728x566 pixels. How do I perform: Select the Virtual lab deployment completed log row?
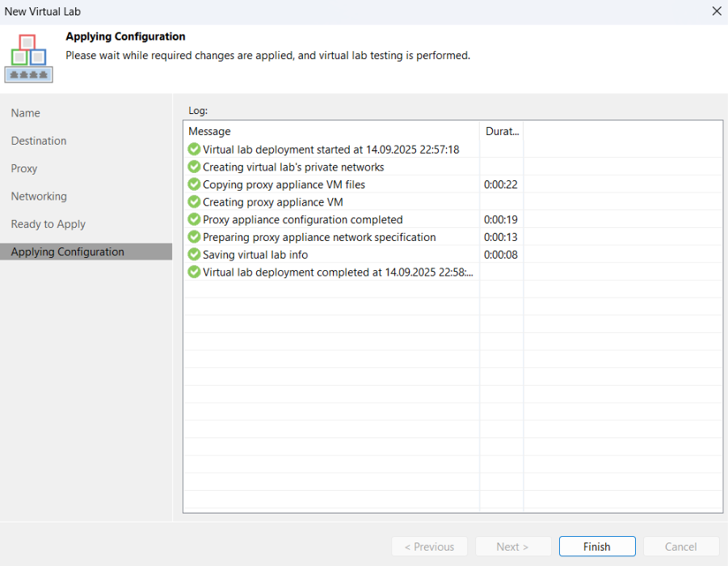[338, 272]
